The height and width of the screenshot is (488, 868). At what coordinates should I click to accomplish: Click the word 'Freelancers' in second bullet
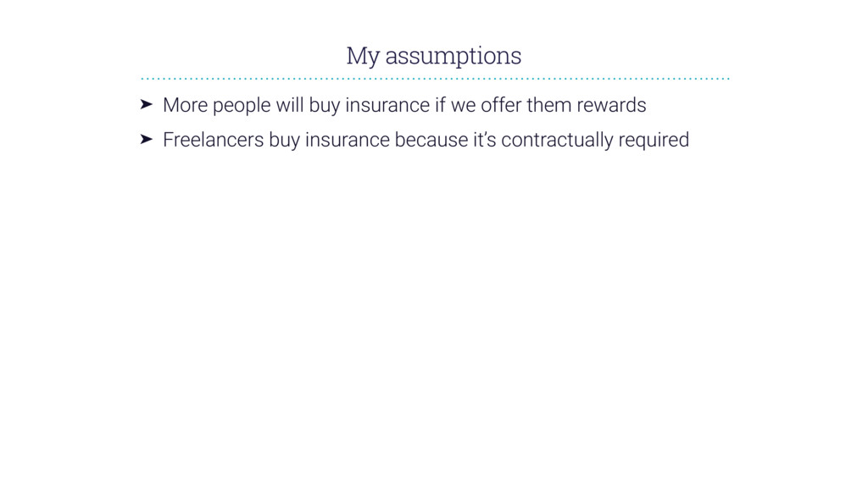213,140
